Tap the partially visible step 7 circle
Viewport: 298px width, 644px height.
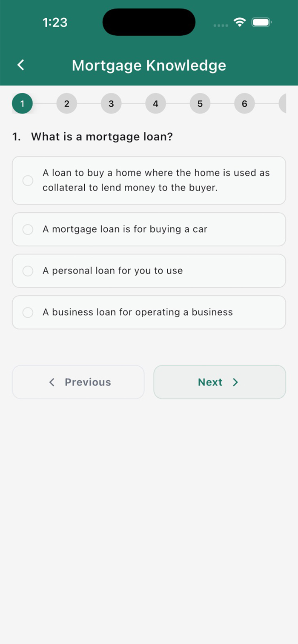click(283, 103)
